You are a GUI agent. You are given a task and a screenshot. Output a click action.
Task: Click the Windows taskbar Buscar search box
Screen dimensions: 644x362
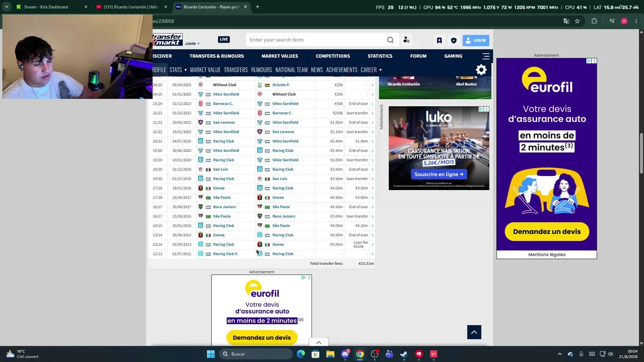click(256, 354)
